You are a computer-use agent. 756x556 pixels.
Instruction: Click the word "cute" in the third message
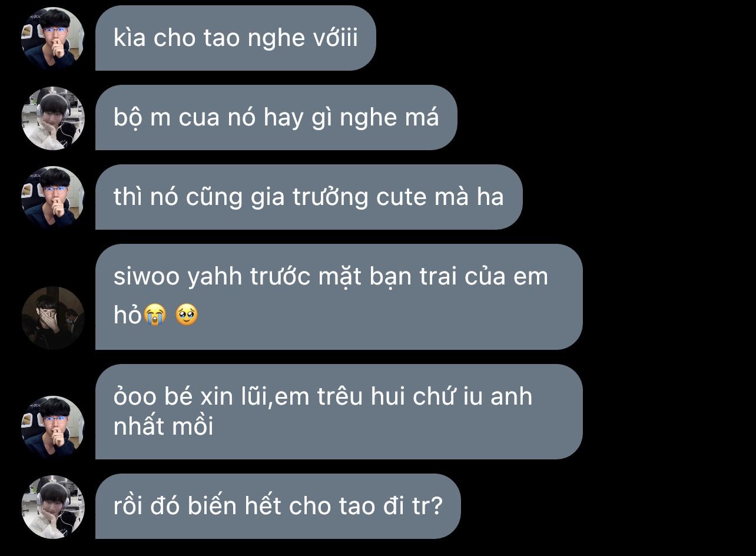coord(401,197)
